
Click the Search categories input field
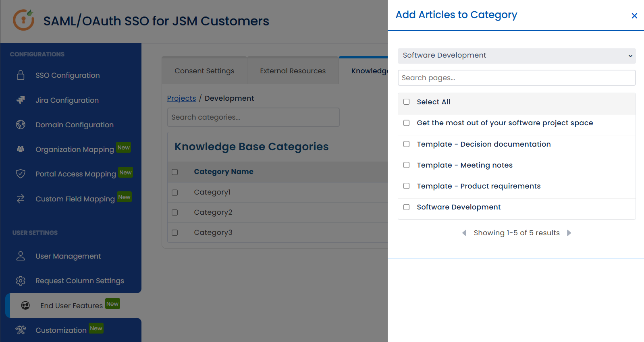[253, 117]
